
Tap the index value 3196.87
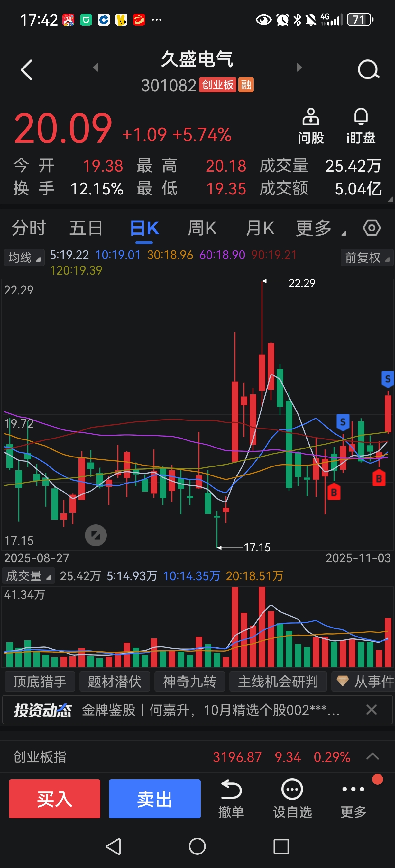(237, 757)
